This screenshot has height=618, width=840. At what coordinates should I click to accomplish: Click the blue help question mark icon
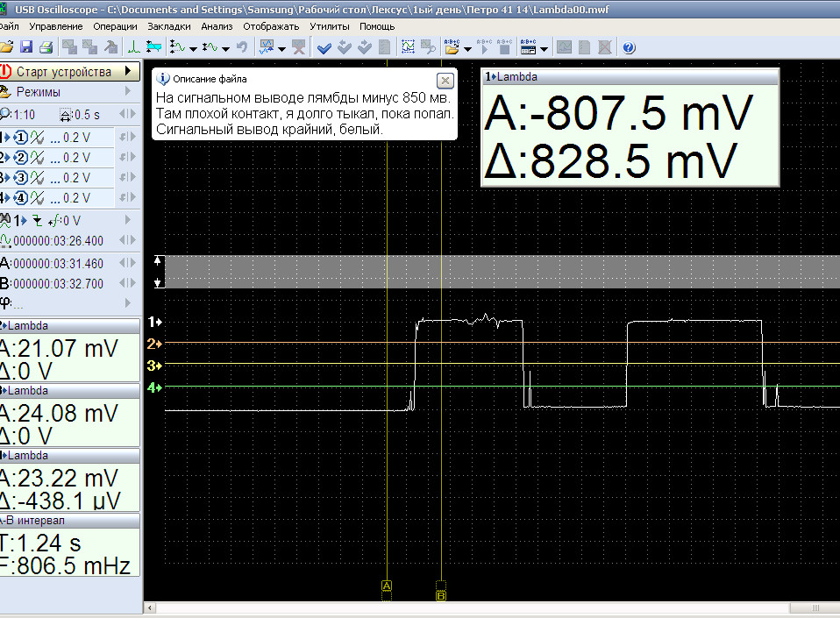[628, 47]
